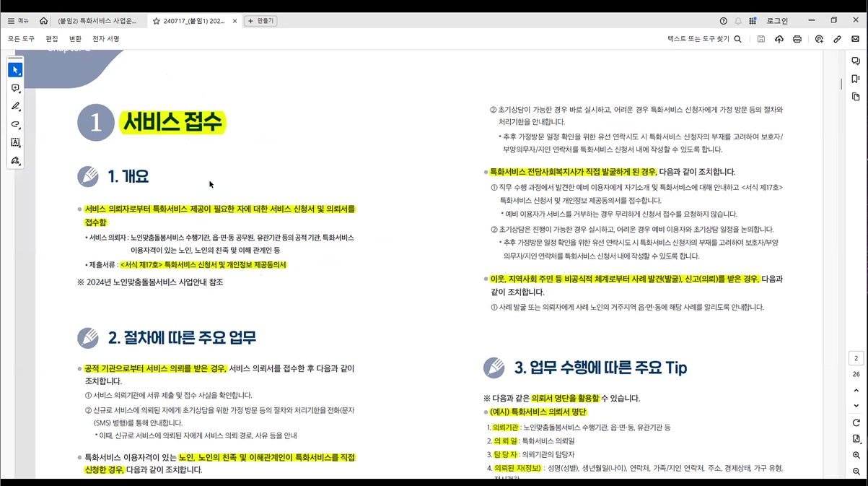Click highlighted 공적 기관으로부터 서비스 의뢰를 받은 경우 text
This screenshot has height=486, width=868.
[x=155, y=369]
